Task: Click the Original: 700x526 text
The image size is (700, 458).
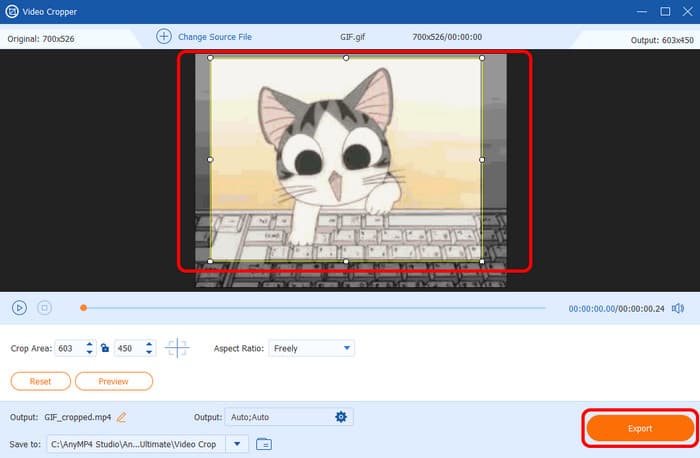Action: pyautogui.click(x=41, y=39)
